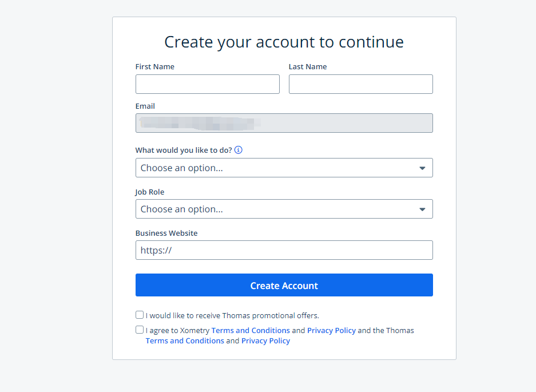
Task: Click the info icon beside 'What would you like to do?'
Action: point(239,150)
